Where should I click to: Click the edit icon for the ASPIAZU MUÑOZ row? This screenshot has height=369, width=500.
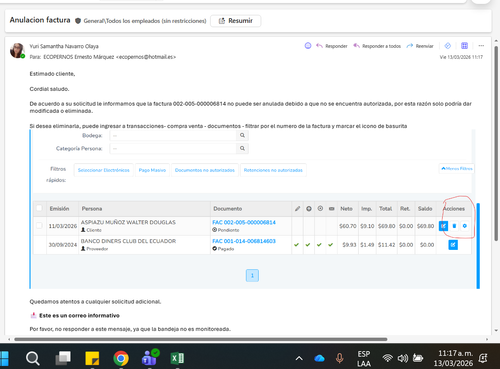[443, 226]
